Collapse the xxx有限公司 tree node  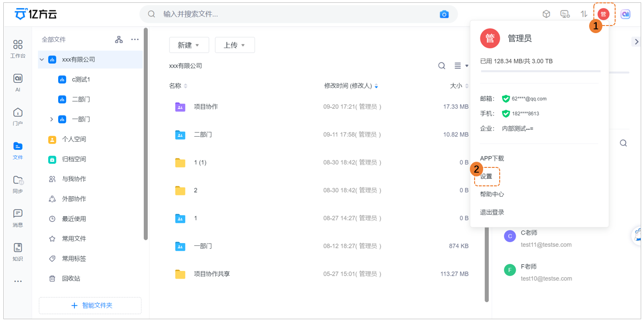pos(42,60)
